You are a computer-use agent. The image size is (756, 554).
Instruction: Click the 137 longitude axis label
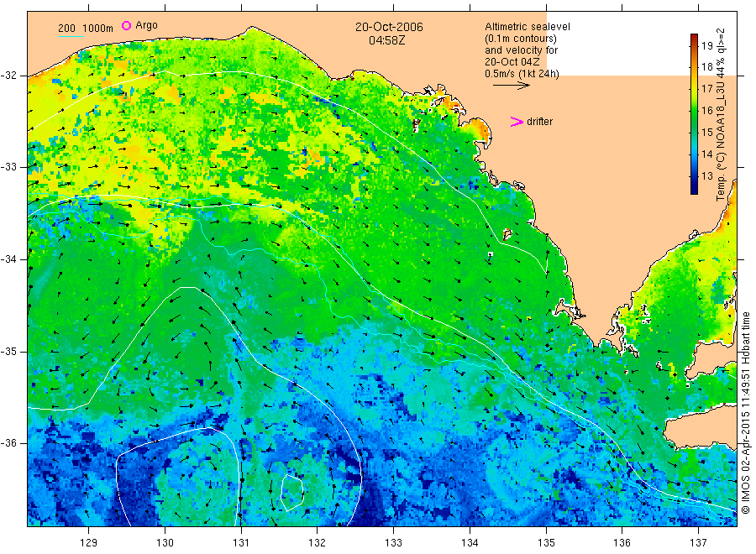[698, 543]
